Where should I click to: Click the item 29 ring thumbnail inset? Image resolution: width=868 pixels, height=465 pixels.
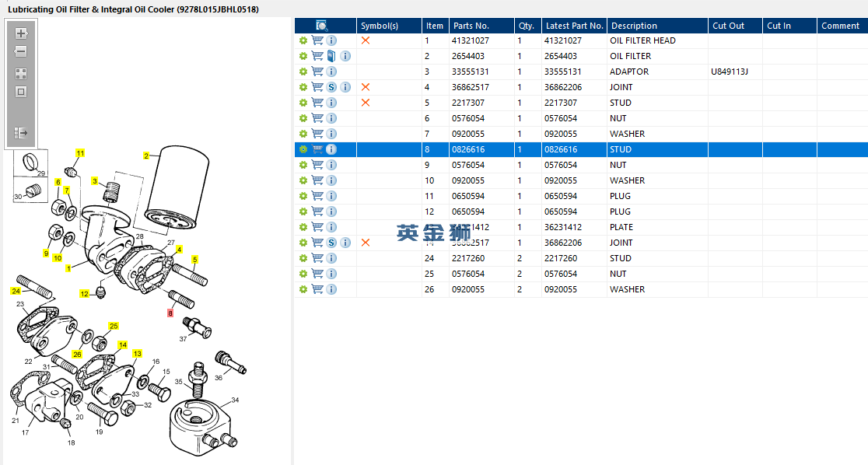pos(30,163)
